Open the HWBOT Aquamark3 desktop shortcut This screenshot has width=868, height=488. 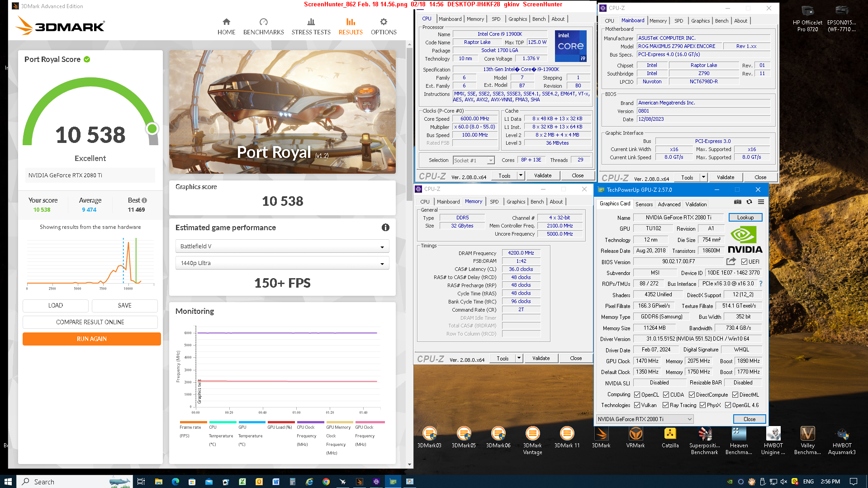pos(842,441)
